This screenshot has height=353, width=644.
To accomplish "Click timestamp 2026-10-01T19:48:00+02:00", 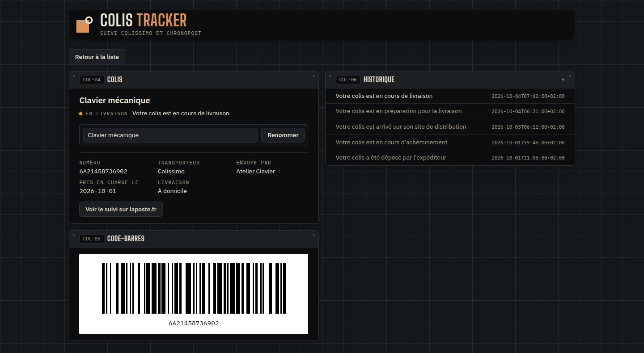I will [528, 143].
